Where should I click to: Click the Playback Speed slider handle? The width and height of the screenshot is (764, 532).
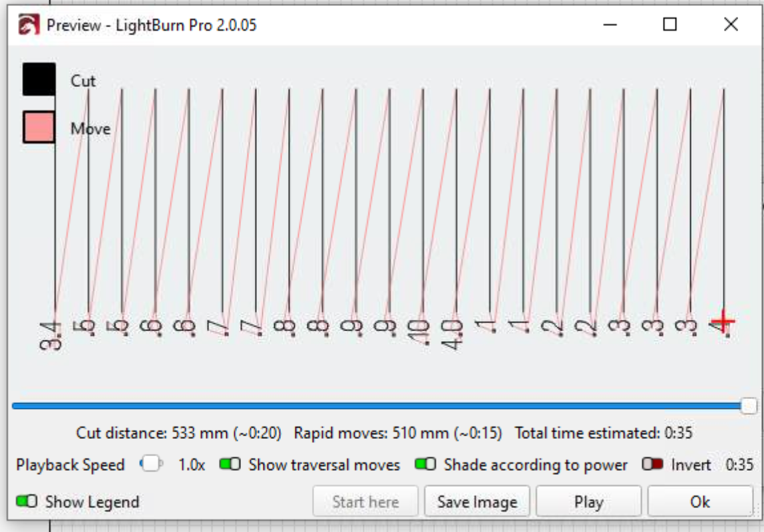[x=152, y=465]
